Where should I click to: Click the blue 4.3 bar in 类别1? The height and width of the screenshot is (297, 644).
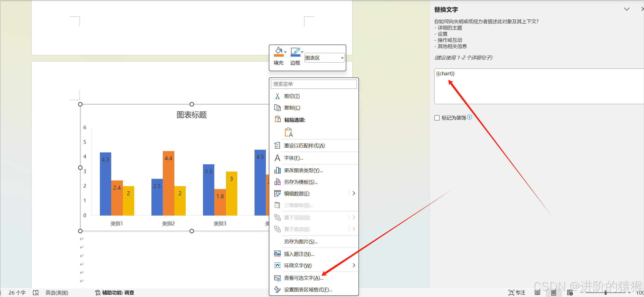(x=105, y=184)
